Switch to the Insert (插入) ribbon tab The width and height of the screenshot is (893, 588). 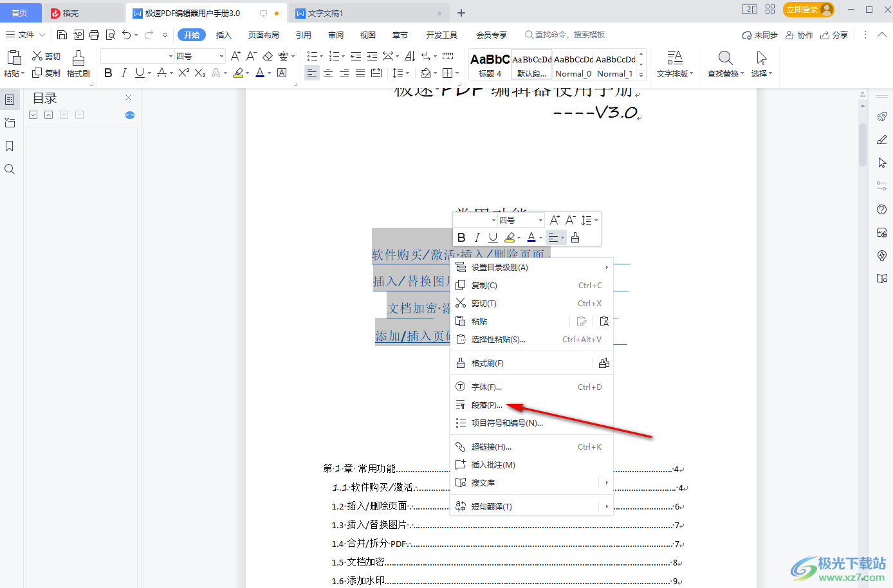coord(223,35)
